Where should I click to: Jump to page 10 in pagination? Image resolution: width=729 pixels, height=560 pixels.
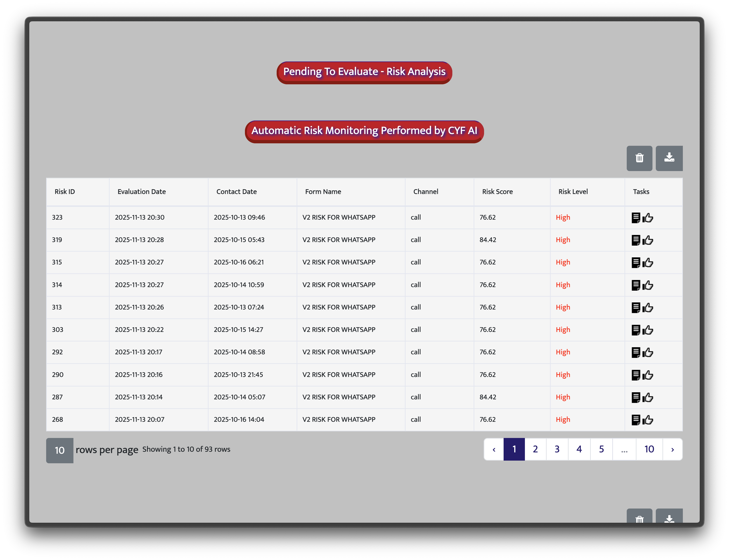pos(649,449)
